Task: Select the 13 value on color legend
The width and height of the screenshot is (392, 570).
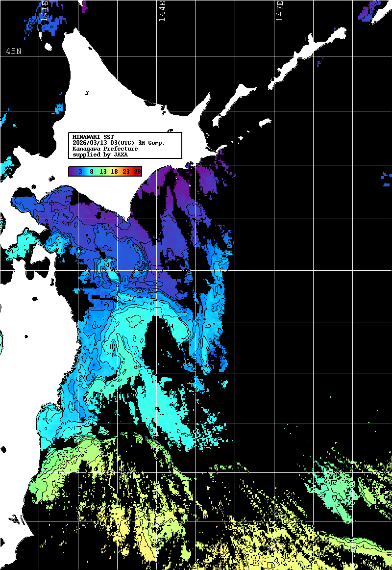Action: [x=103, y=171]
